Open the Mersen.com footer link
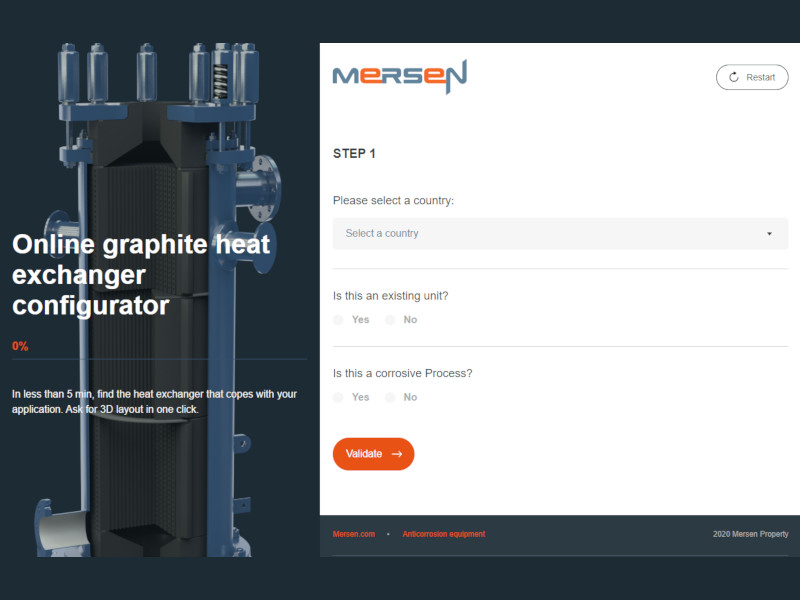800x600 pixels. click(x=354, y=534)
